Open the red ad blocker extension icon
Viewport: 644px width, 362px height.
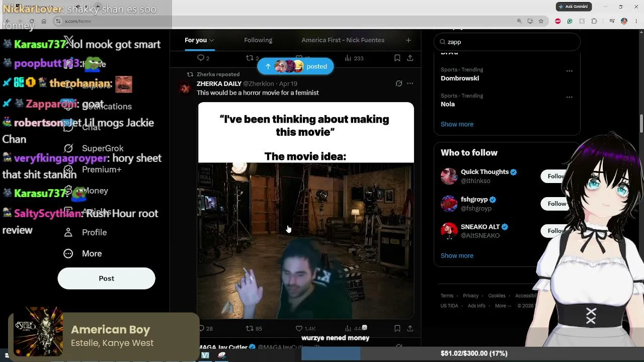557,21
